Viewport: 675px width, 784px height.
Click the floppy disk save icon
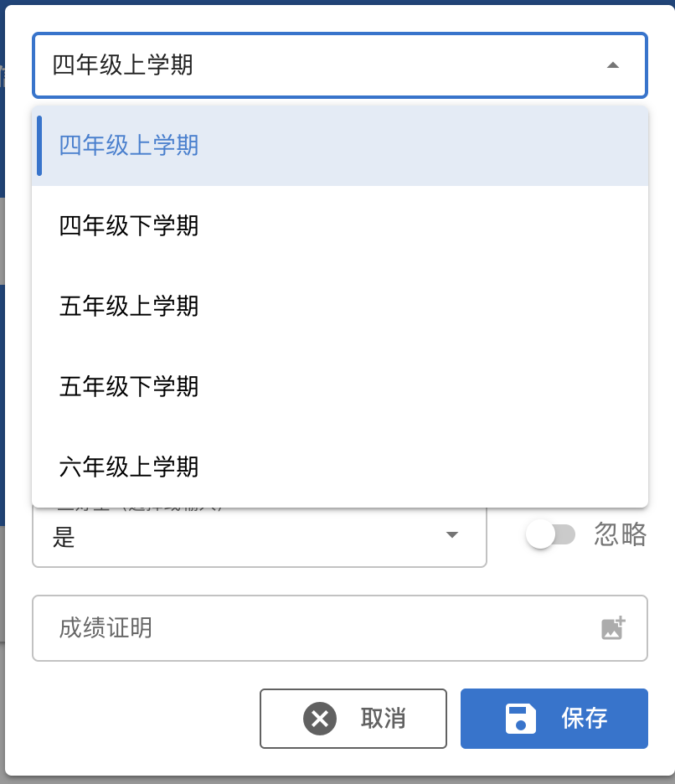tap(521, 719)
